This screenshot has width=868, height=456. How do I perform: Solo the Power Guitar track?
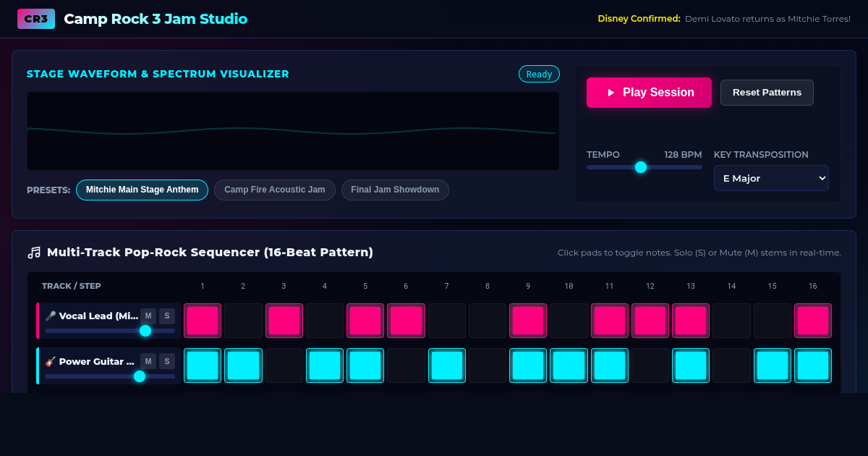[167, 361]
